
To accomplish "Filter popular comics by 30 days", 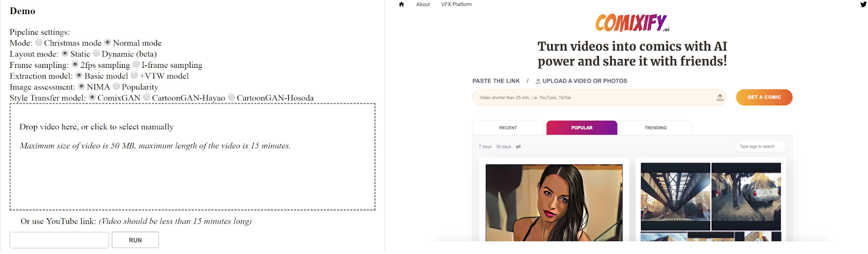I will click(503, 147).
